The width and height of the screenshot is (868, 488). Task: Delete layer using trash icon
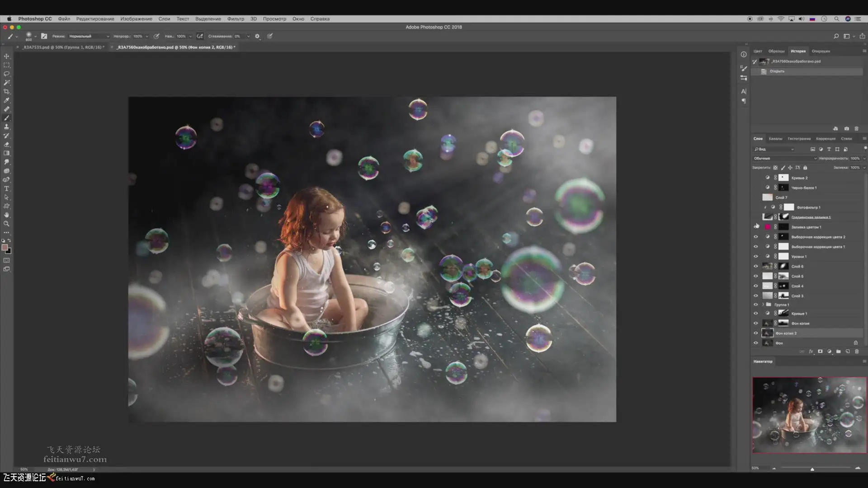pos(856,352)
